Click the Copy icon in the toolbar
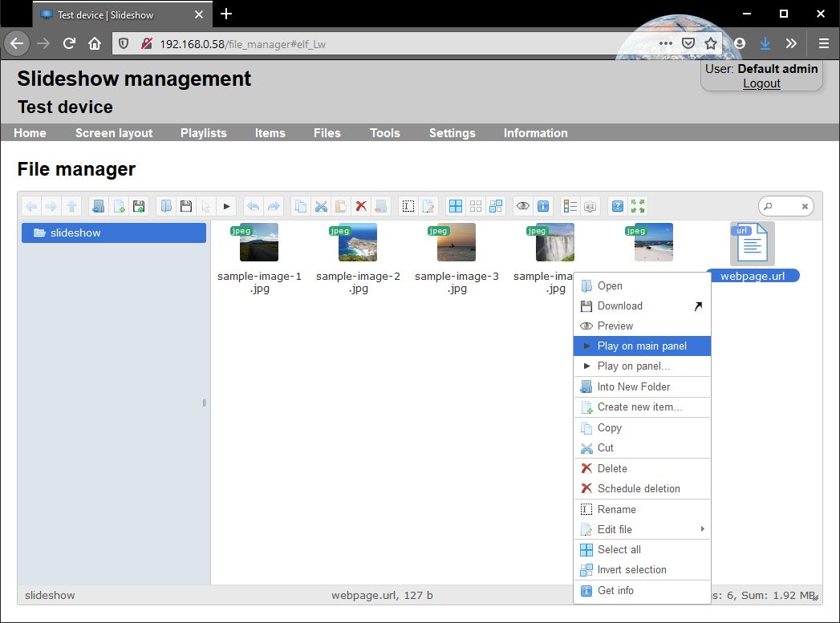Viewport: 840px width, 623px height. 301,207
